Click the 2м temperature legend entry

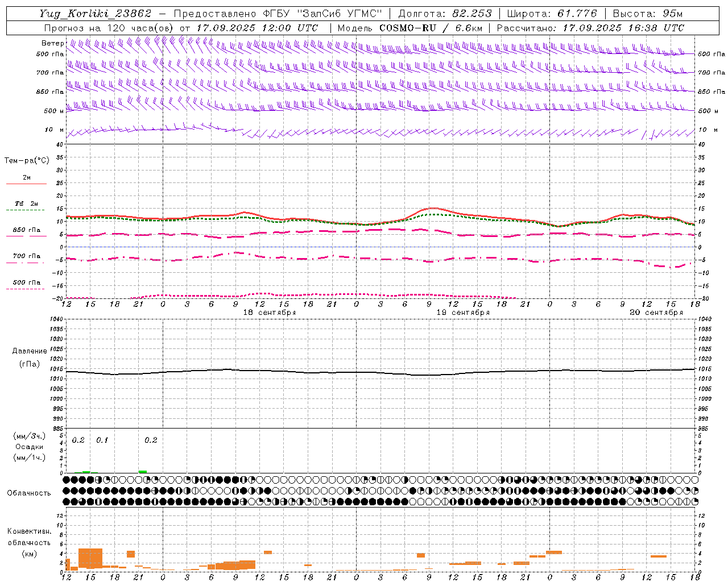26,177
